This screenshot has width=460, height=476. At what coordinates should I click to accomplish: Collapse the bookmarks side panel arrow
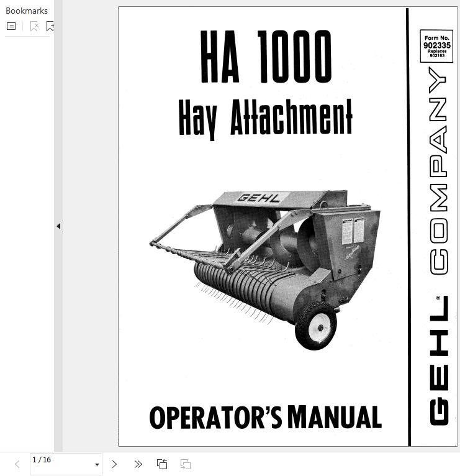58,226
